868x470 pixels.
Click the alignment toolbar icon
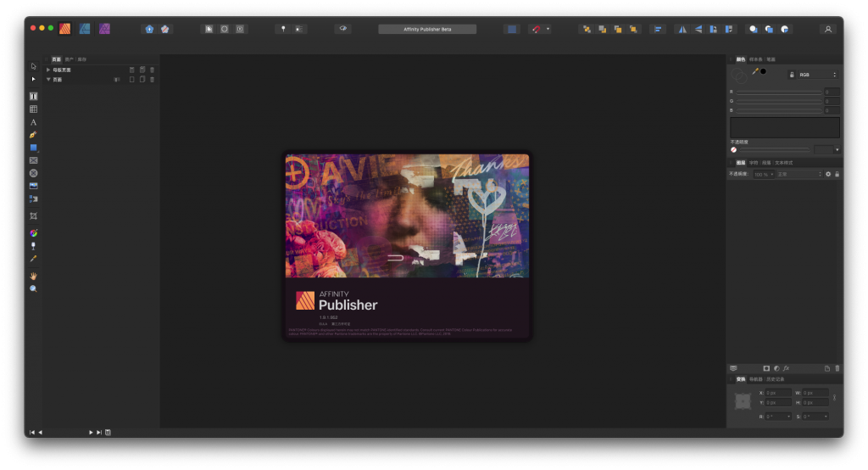(658, 30)
